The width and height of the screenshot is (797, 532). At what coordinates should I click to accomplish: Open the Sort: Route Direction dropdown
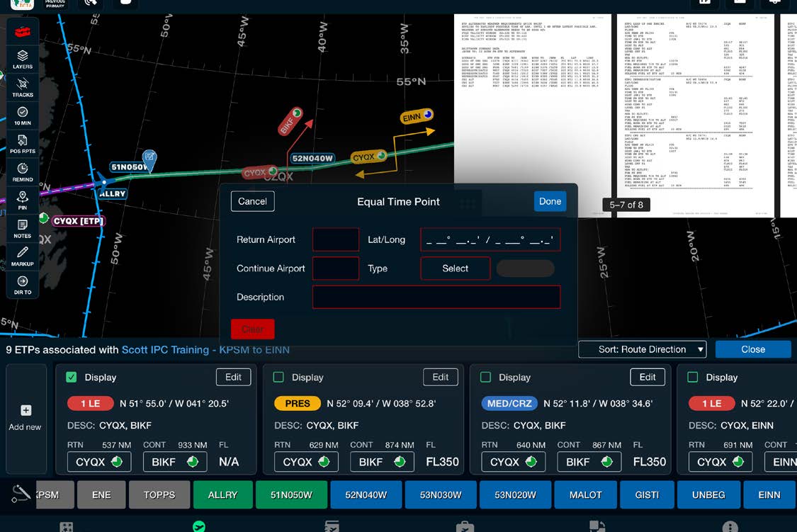pyautogui.click(x=643, y=349)
